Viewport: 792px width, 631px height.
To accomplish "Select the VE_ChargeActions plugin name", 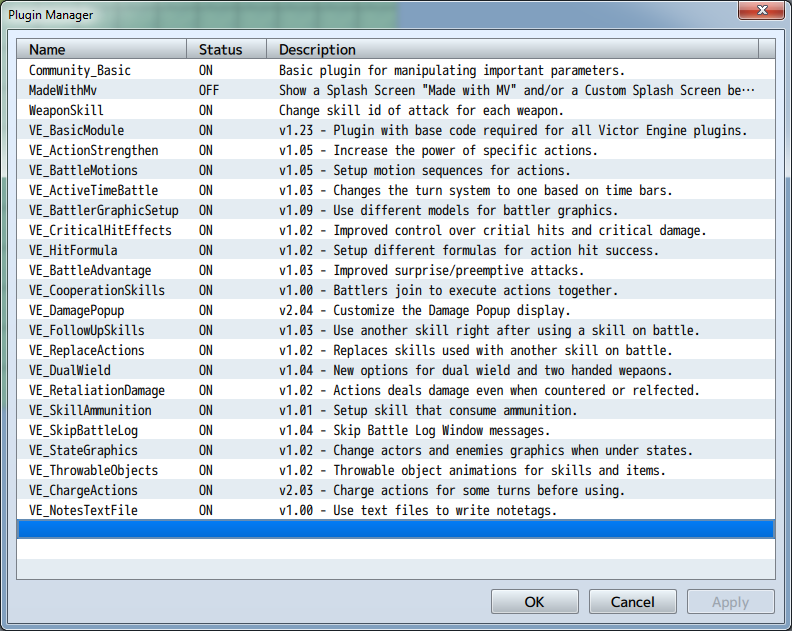I will [83, 491].
